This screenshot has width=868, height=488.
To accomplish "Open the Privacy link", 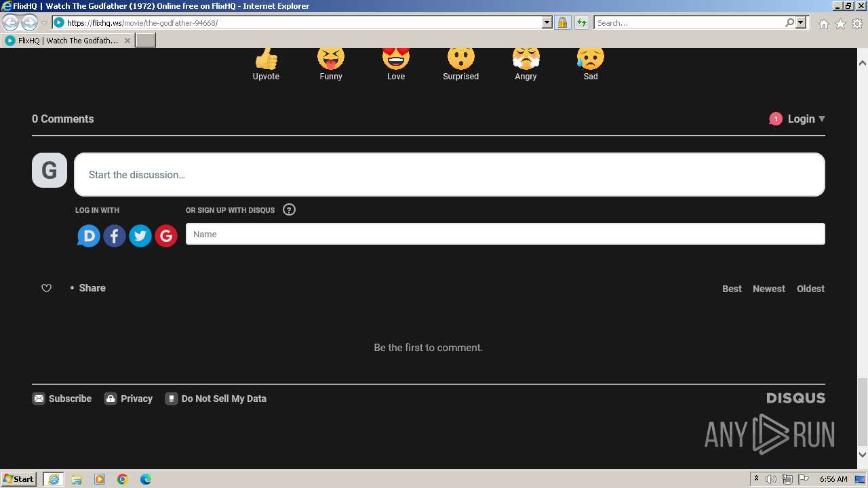I will pos(129,399).
